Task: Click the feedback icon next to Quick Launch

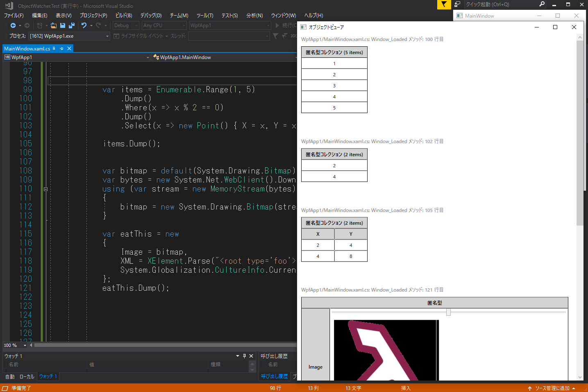Action: click(457, 5)
